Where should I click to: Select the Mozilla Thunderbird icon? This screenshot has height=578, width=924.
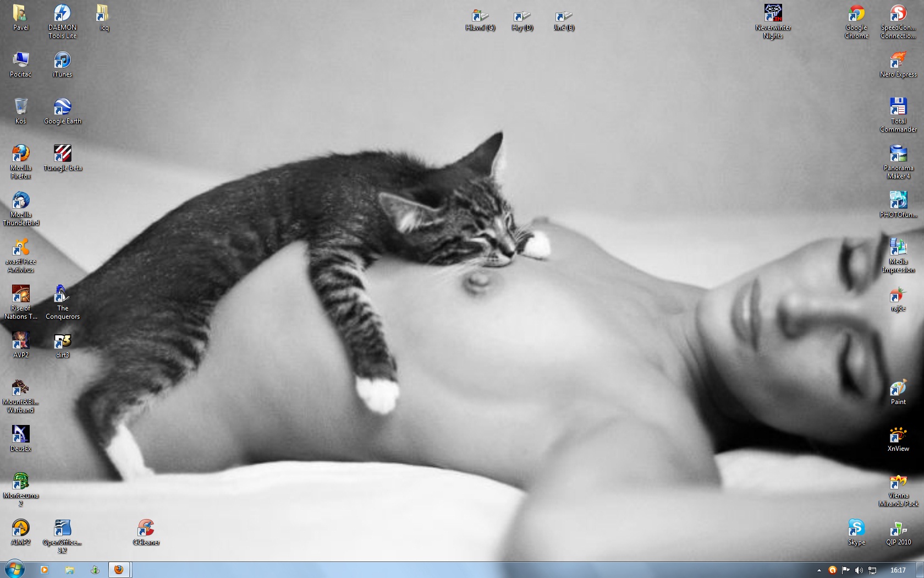[x=20, y=201]
